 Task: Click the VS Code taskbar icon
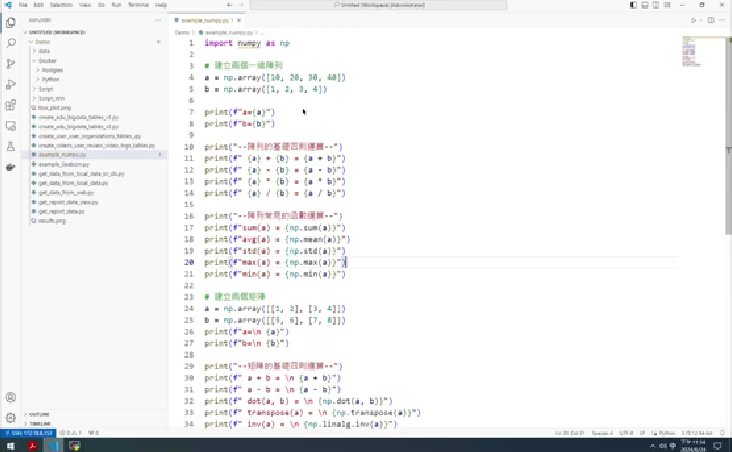pyautogui.click(x=54, y=445)
